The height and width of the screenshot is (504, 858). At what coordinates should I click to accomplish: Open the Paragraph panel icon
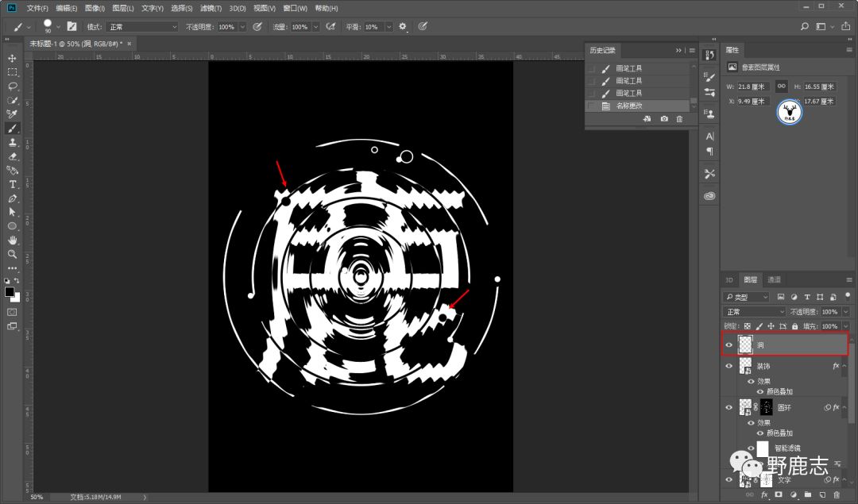coord(709,151)
